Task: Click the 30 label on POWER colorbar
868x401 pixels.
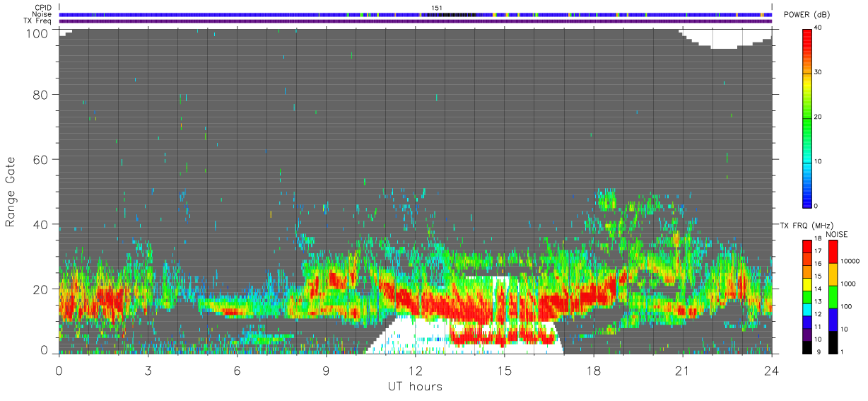Action: click(819, 72)
